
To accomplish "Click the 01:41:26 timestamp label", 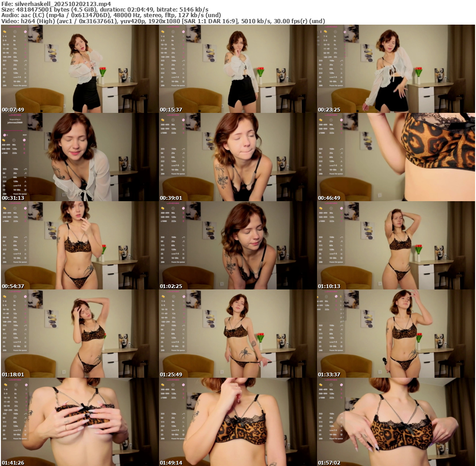I will [x=13, y=463].
